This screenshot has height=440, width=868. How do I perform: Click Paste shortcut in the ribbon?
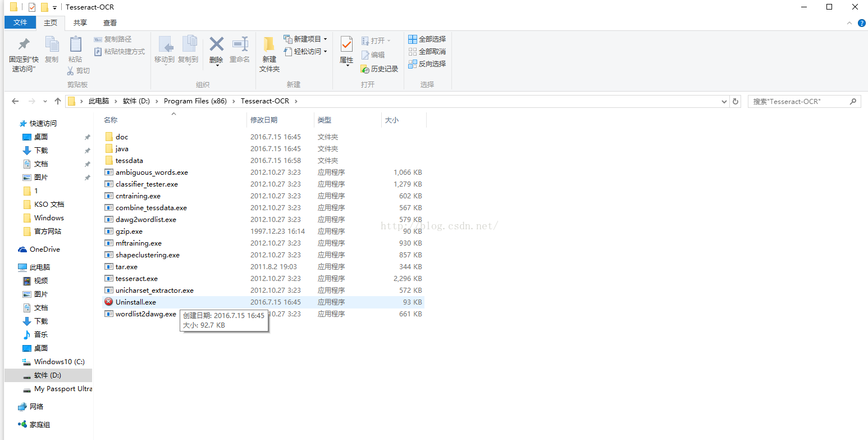(119, 52)
